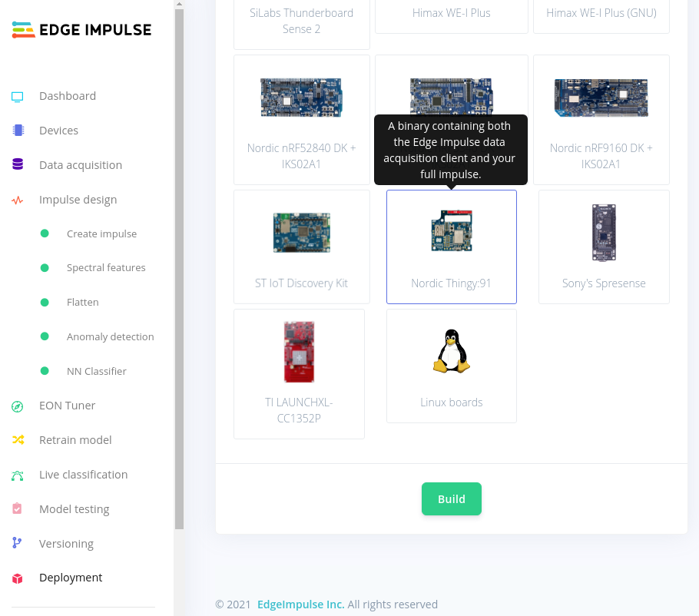Choose Nordic Thingy:91 board image
The height and width of the screenshot is (616, 699).
pyautogui.click(x=451, y=231)
